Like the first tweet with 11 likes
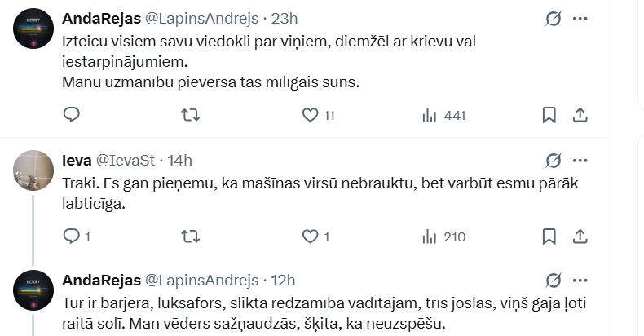 tap(310, 115)
